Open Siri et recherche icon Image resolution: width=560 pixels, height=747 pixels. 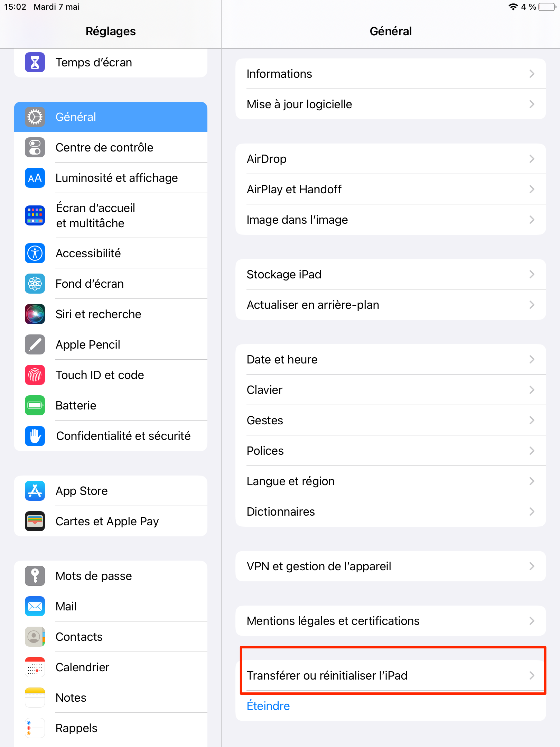coord(35,314)
